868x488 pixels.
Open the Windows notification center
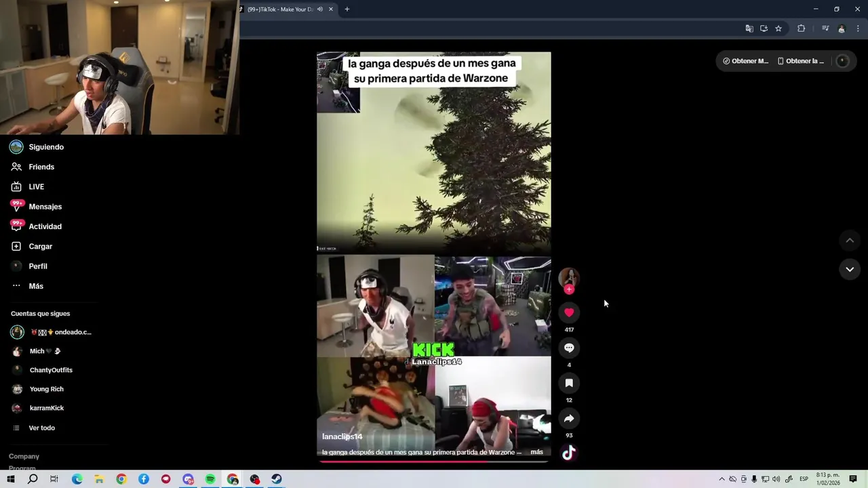(x=853, y=479)
